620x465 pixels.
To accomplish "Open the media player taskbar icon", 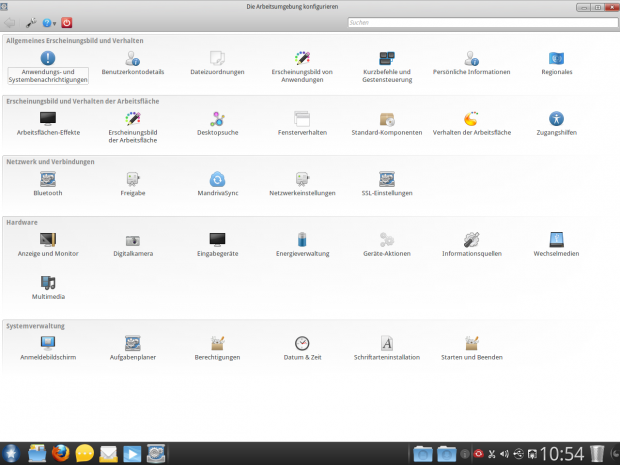I will (132, 454).
